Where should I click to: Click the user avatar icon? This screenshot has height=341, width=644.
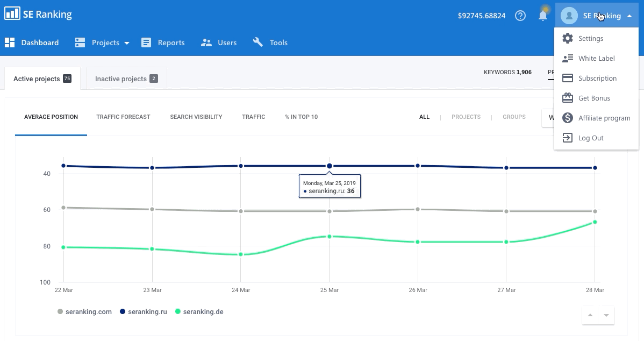point(569,16)
